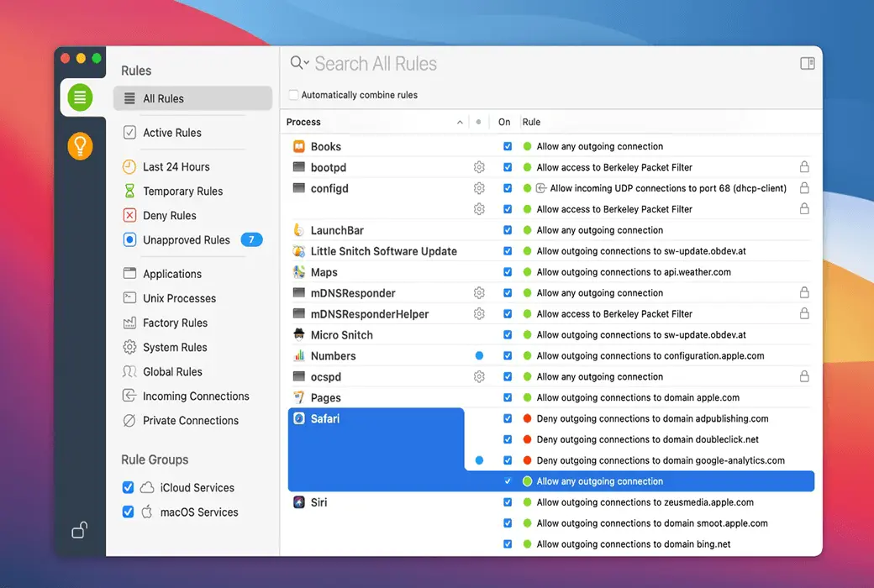Show Global Rules
The height and width of the screenshot is (588, 874).
(x=172, y=372)
